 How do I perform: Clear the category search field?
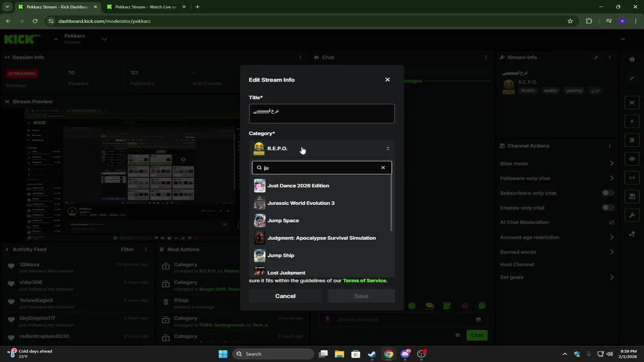pyautogui.click(x=383, y=167)
